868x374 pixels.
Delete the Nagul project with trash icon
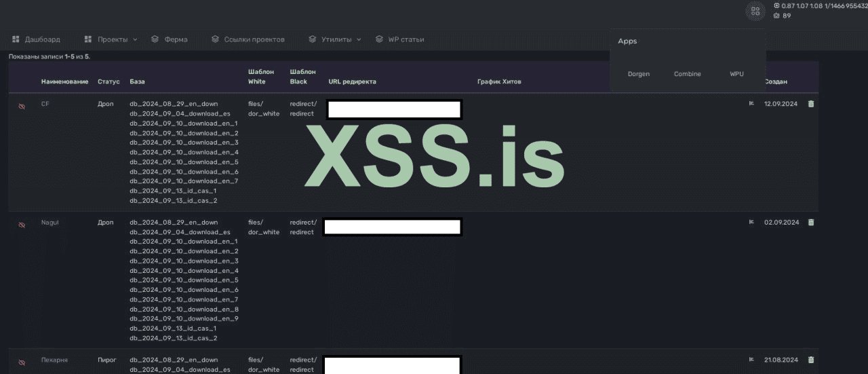(811, 222)
